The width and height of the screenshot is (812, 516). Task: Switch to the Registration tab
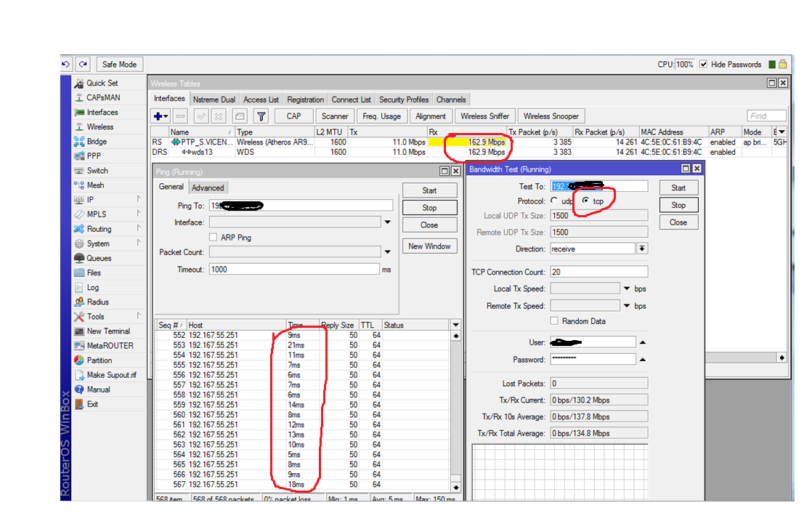pyautogui.click(x=305, y=100)
